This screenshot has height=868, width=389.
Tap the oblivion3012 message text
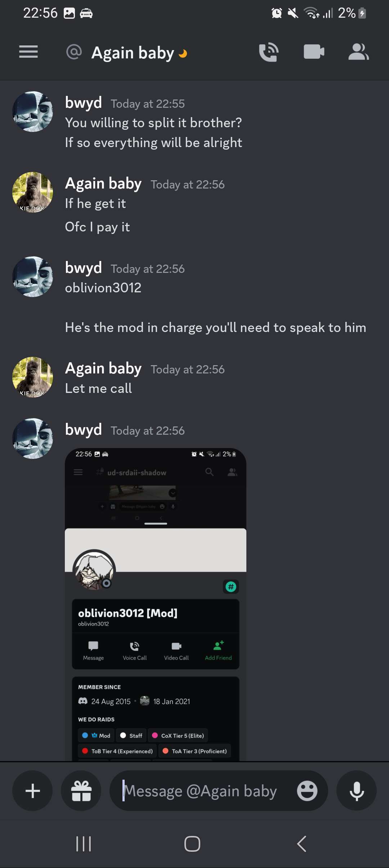point(103,288)
